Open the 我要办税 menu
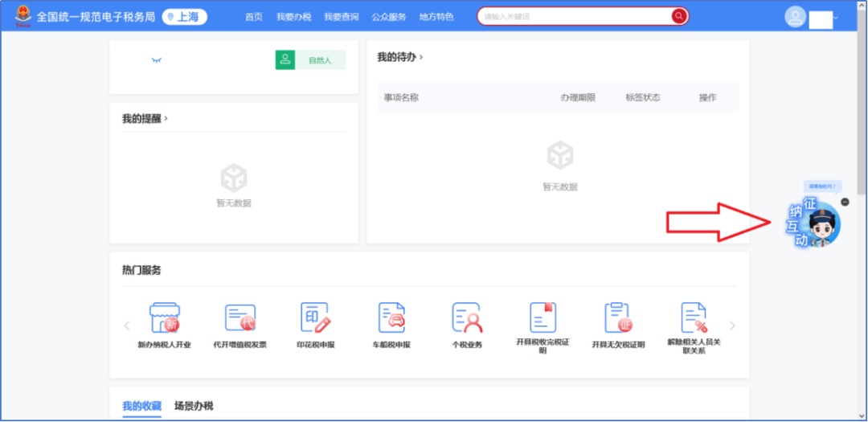This screenshot has width=868, height=422. (293, 17)
